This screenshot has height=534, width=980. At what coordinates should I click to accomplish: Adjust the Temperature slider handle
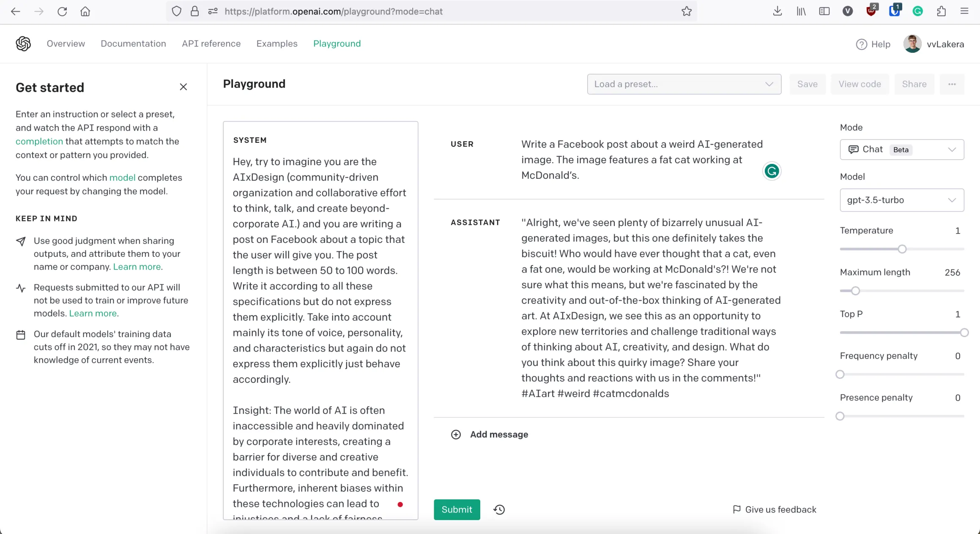[902, 249]
